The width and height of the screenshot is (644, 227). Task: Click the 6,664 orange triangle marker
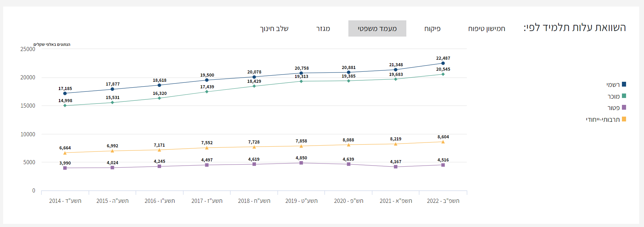coord(65,153)
